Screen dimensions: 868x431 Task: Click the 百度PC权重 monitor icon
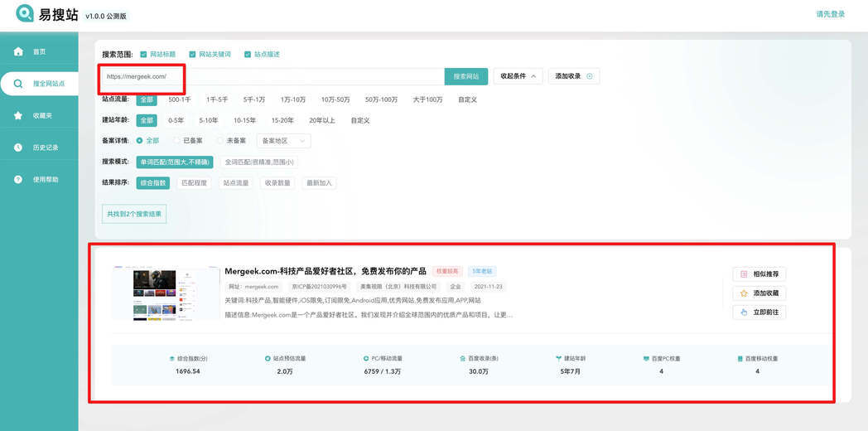[x=646, y=359]
